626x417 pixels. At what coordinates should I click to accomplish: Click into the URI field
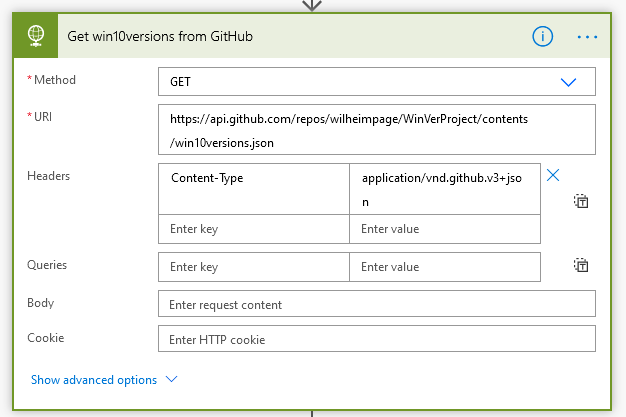pos(376,130)
